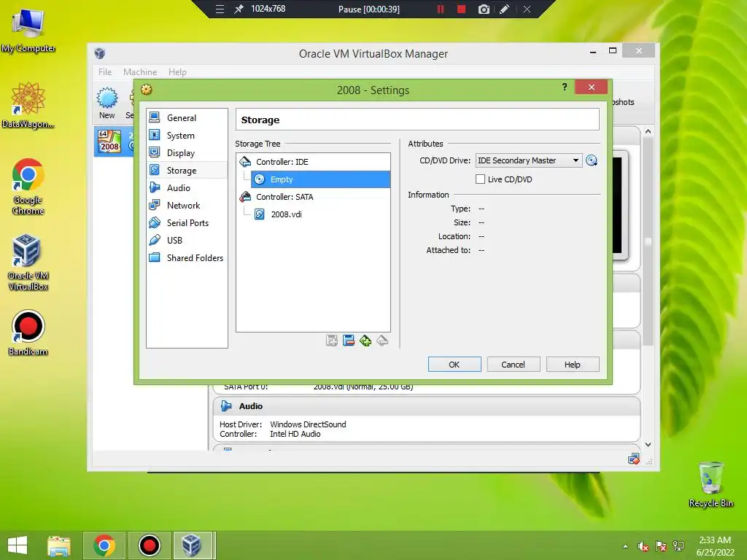Image resolution: width=747 pixels, height=560 pixels.
Task: Click the VirtualBox icon in the taskbar
Action: tap(193, 545)
